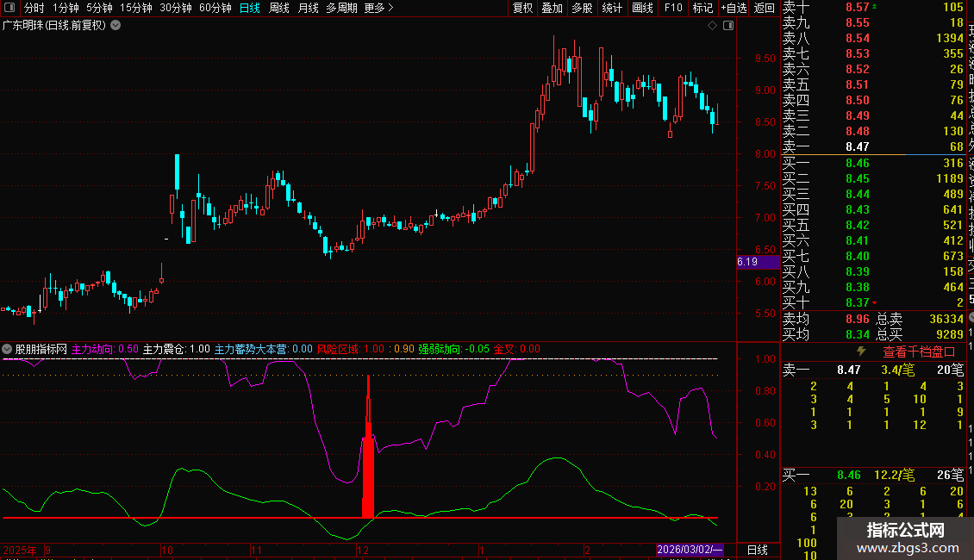Click 卖均 average value 8.96
The height and width of the screenshot is (560, 974).
(x=858, y=319)
